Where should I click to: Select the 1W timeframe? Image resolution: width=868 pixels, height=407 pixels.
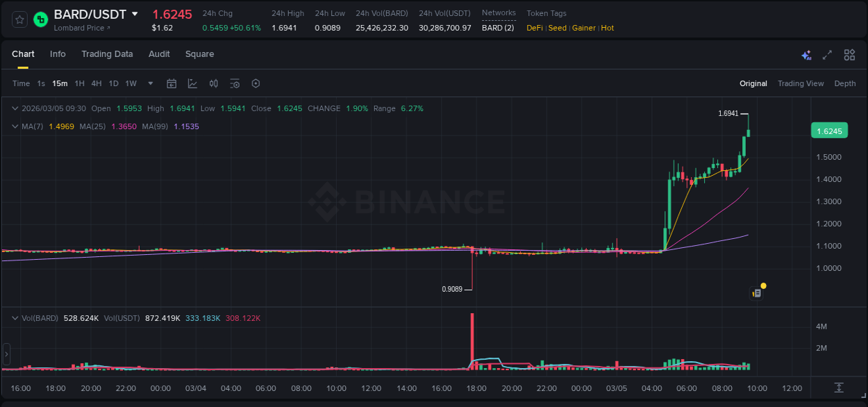click(131, 83)
